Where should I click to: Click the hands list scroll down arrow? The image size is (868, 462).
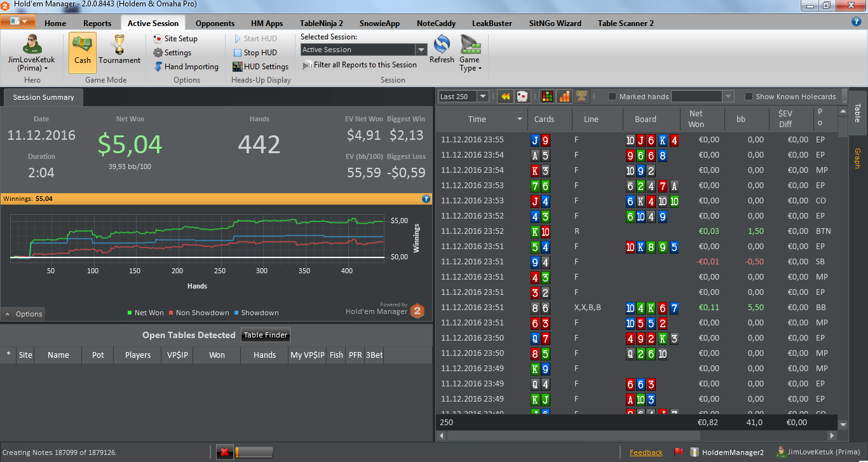843,425
